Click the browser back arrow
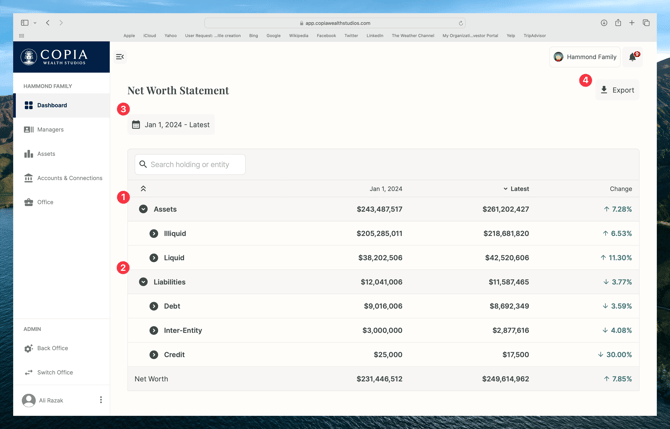 click(48, 23)
